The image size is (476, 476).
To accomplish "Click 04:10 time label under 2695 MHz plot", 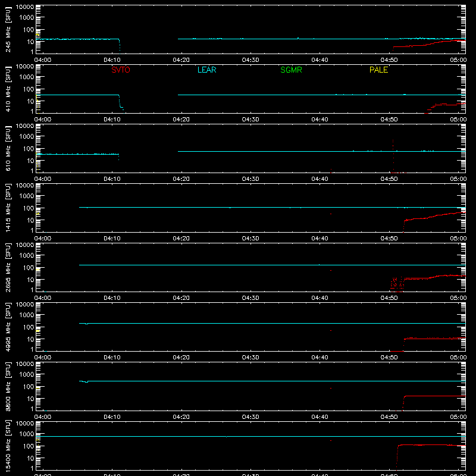I will [112, 298].
